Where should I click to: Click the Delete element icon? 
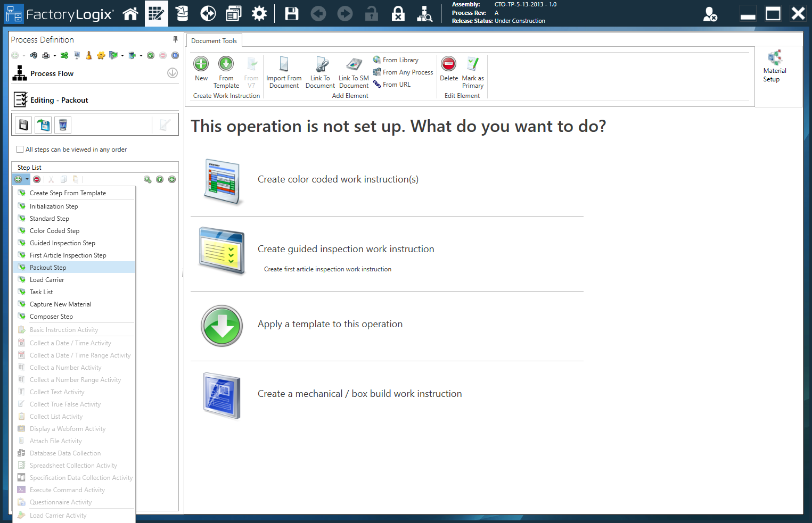pyautogui.click(x=448, y=64)
